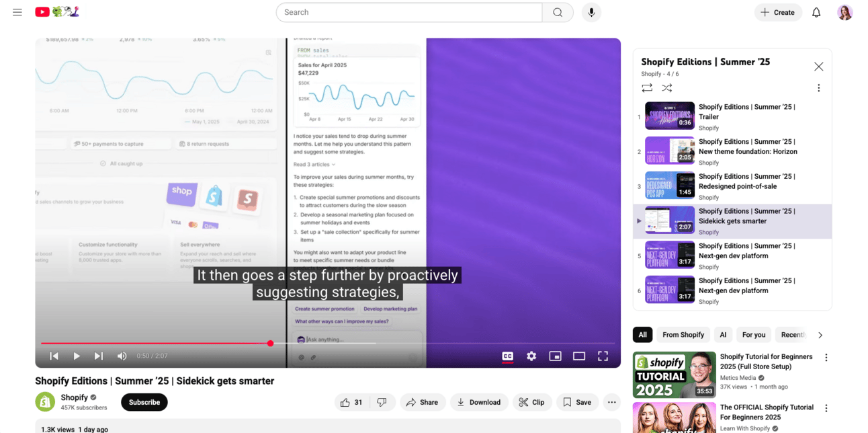Open The OFFICIAL Shopify Tutorial thumbnail
This screenshot has width=868, height=433.
(x=675, y=418)
